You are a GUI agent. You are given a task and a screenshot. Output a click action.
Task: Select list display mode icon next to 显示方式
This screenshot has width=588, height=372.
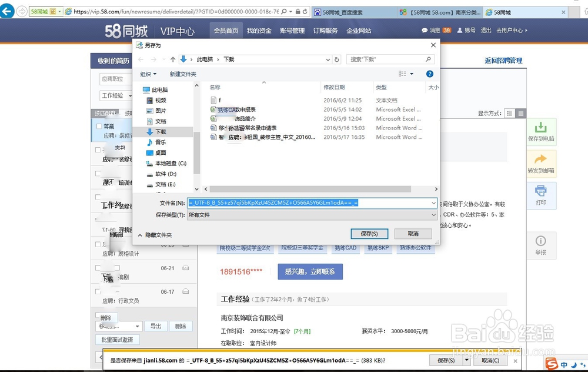pyautogui.click(x=509, y=114)
